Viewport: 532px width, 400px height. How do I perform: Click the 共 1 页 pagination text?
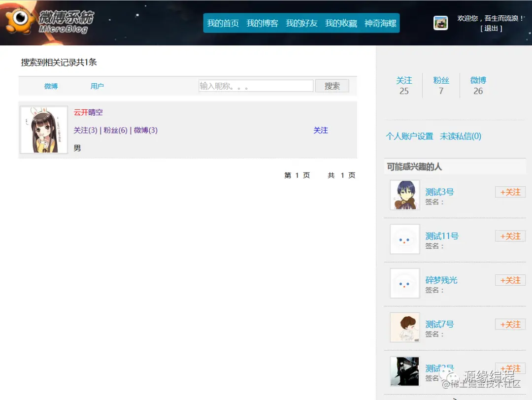tap(342, 175)
